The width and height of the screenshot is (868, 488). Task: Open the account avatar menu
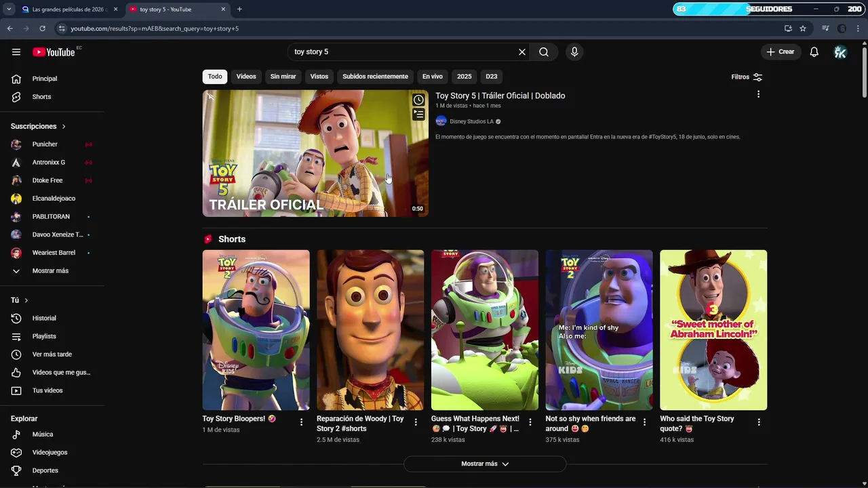840,52
